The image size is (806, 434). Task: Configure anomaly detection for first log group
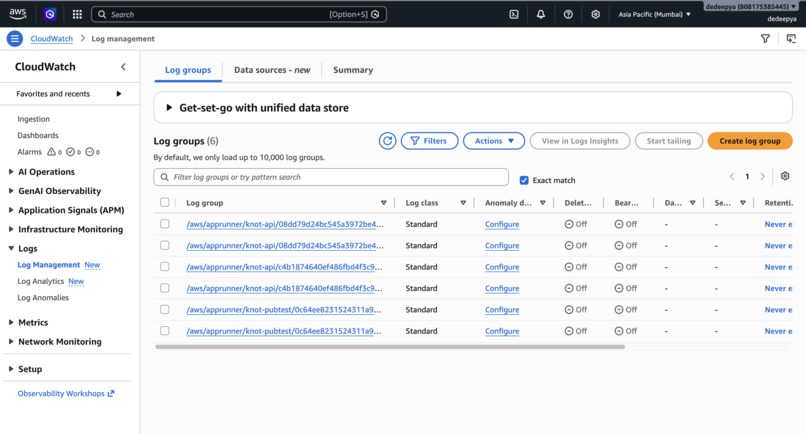502,224
